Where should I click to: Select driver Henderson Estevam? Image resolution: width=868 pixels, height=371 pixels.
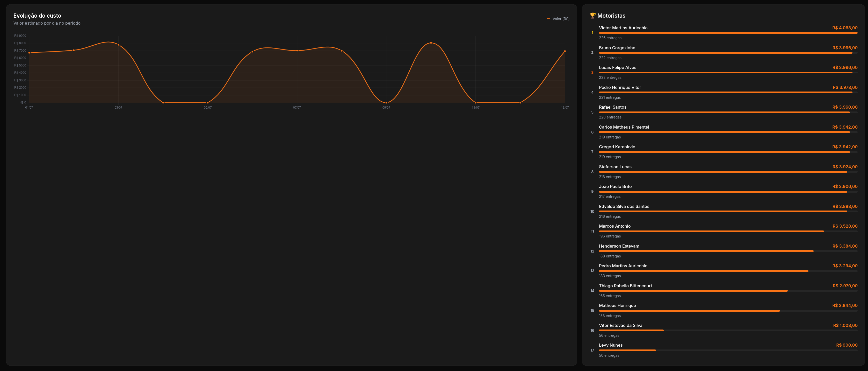(x=619, y=246)
